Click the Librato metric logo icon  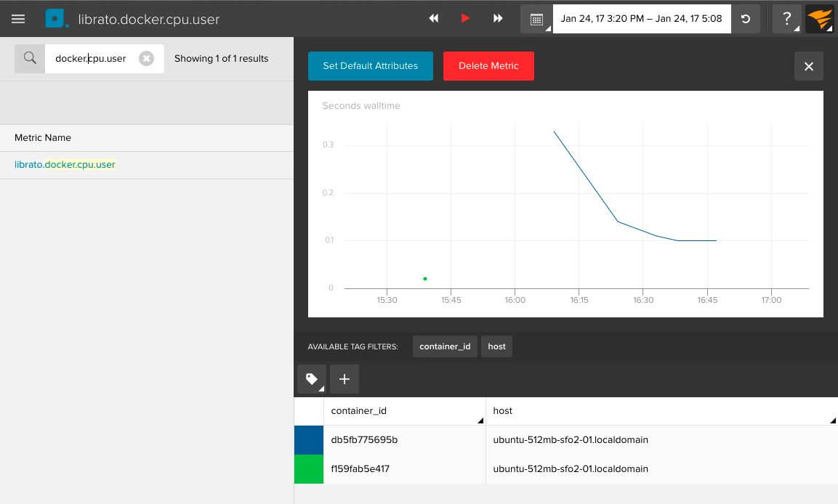point(57,19)
